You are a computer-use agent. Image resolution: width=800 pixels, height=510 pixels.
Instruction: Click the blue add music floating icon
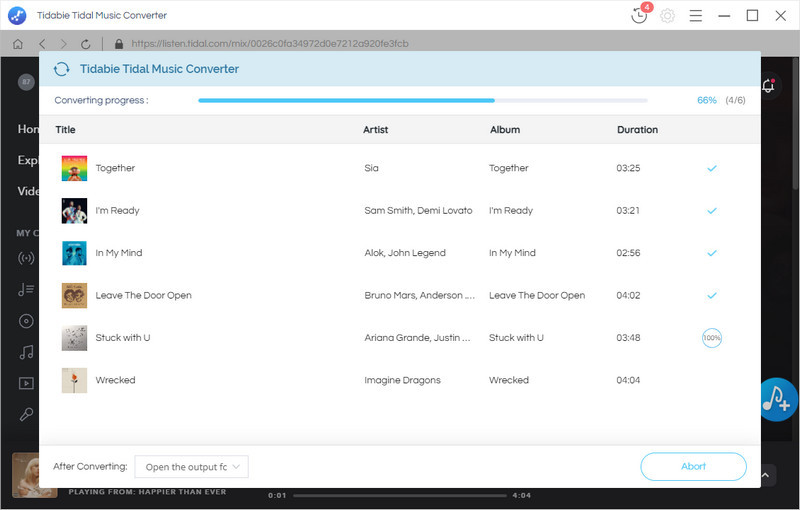[x=777, y=399]
